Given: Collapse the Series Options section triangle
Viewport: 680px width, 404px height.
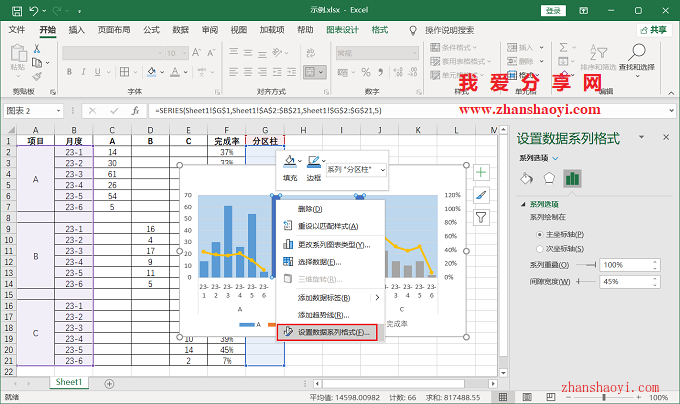Looking at the screenshot, I should coord(523,204).
